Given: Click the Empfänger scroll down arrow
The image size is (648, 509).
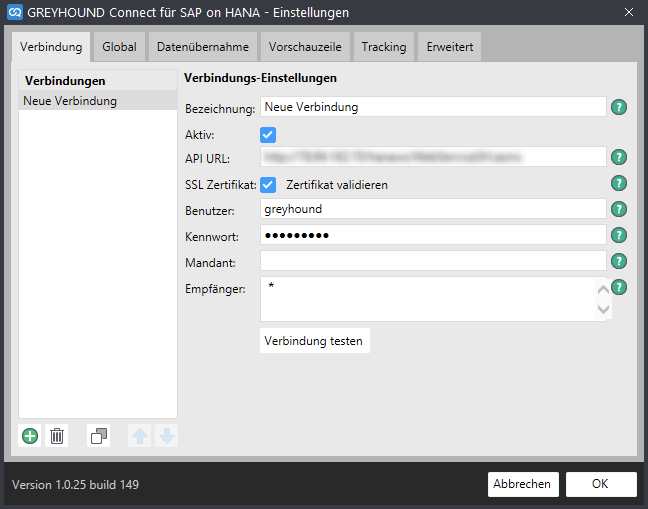Looking at the screenshot, I should [603, 309].
